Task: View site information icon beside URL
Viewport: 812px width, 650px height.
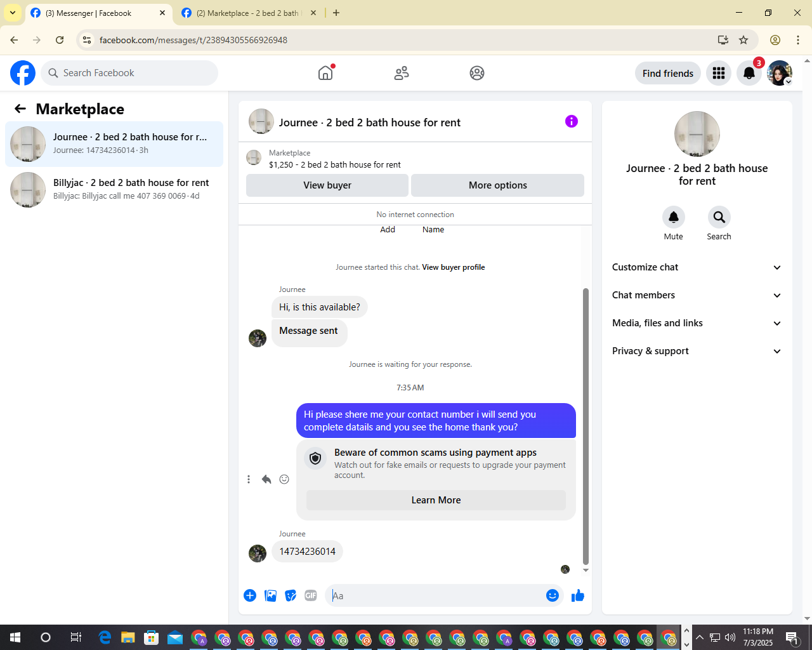Action: coord(87,40)
